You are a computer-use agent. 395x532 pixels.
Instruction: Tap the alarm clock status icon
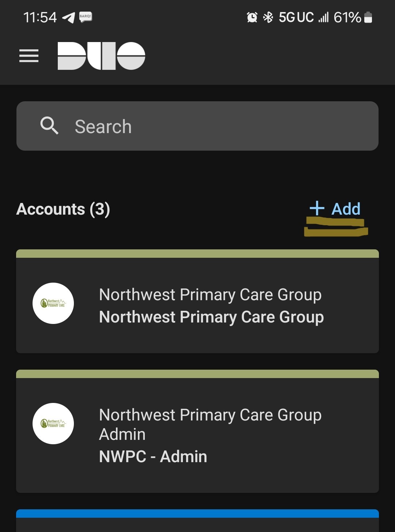(252, 17)
